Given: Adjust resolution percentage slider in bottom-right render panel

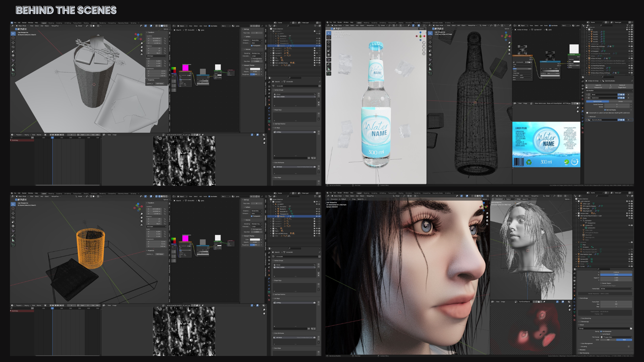Looking at the screenshot, I should (616, 275).
